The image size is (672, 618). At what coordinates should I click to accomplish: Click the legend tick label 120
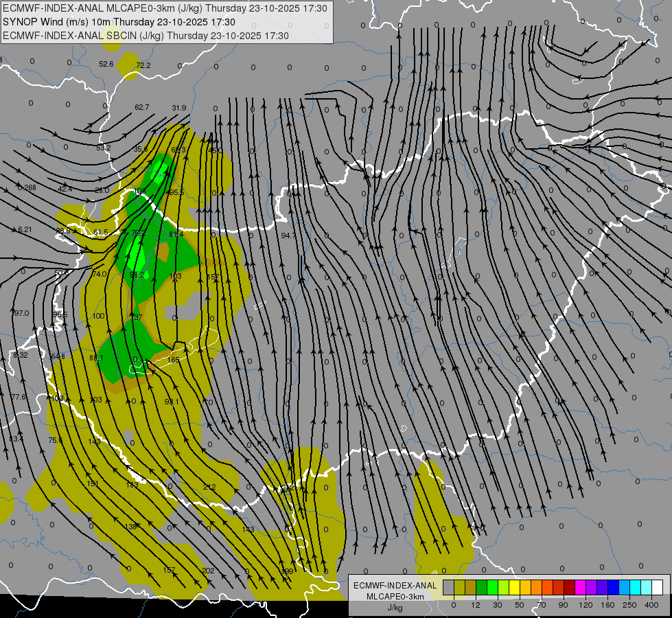click(x=586, y=605)
